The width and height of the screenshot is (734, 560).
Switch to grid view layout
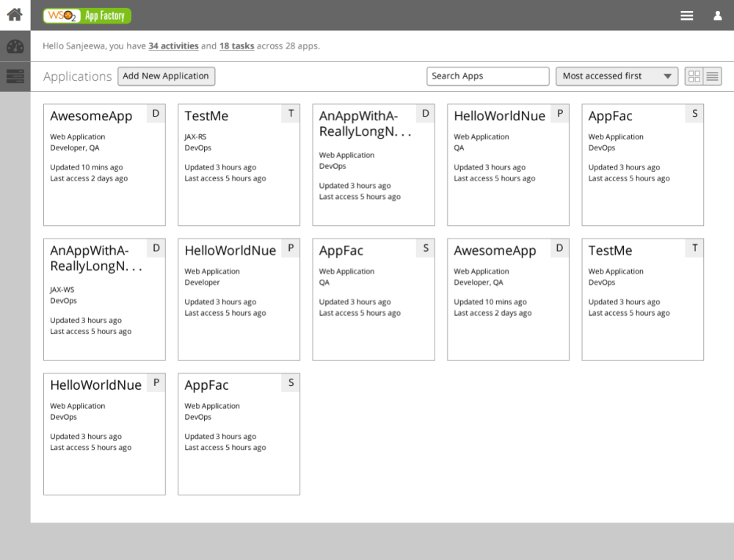coord(694,76)
